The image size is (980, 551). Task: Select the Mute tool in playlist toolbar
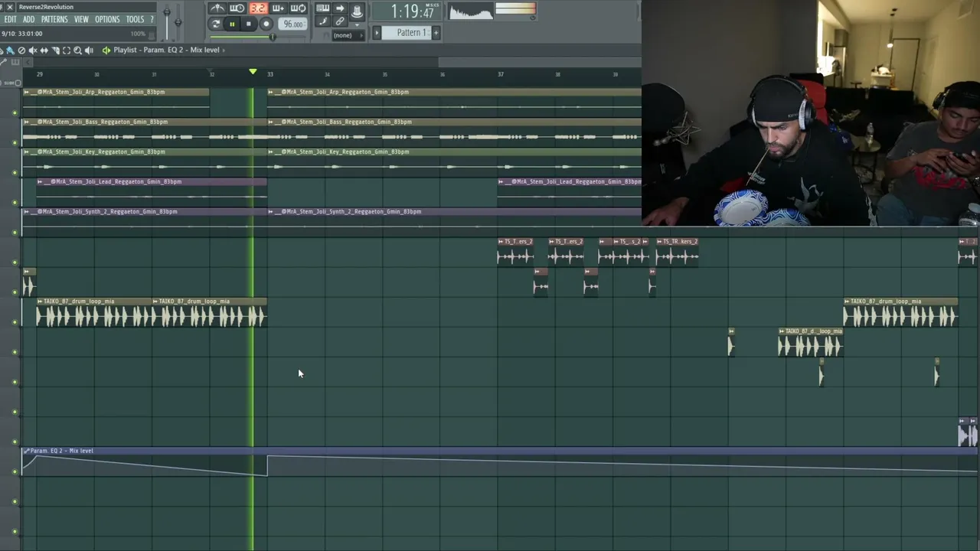coord(33,51)
